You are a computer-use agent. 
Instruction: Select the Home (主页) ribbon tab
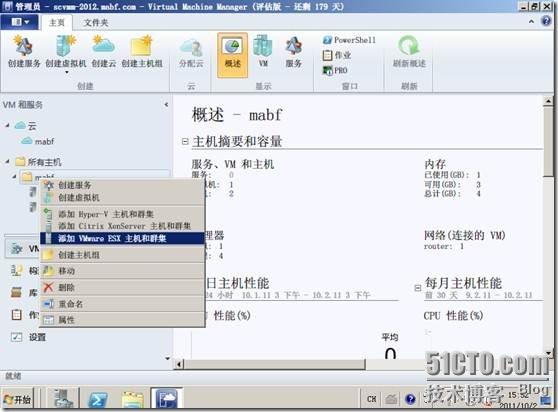[57, 23]
